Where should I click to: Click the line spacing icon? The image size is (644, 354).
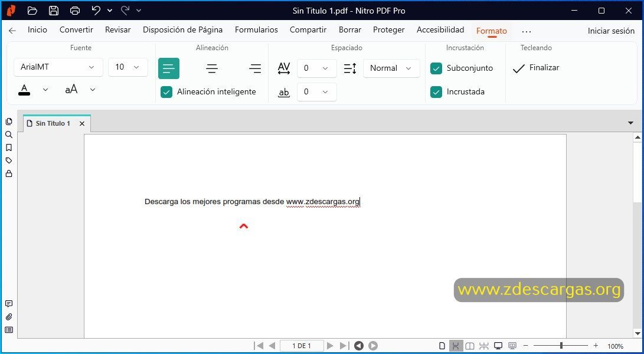[350, 68]
